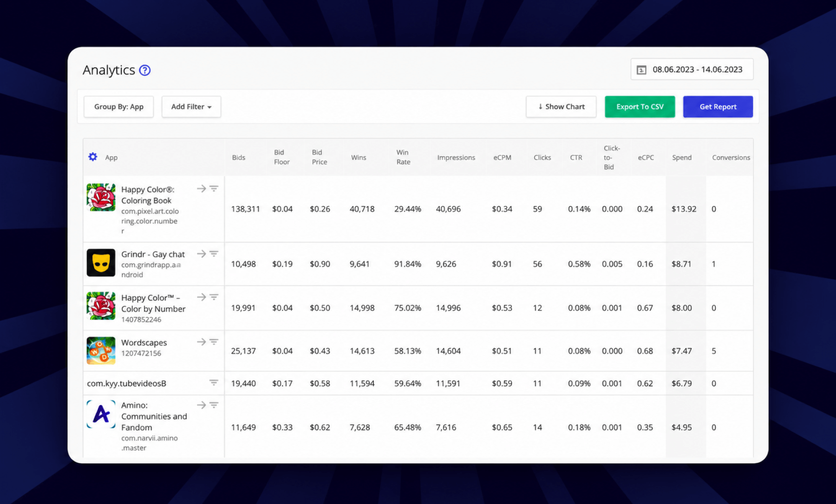Click the Grindr app icon thumbnail
Viewport: 836px width, 504px height.
click(x=101, y=263)
